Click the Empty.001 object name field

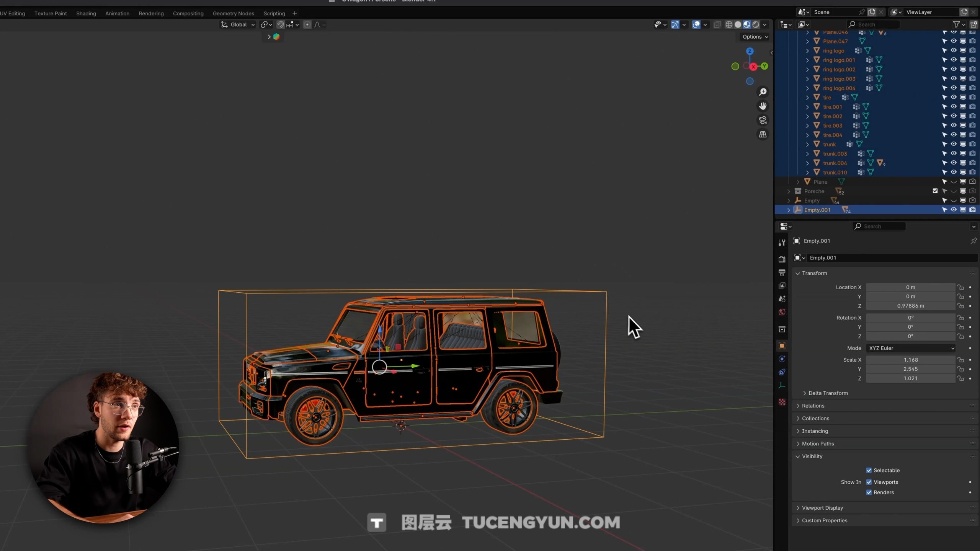tap(892, 258)
